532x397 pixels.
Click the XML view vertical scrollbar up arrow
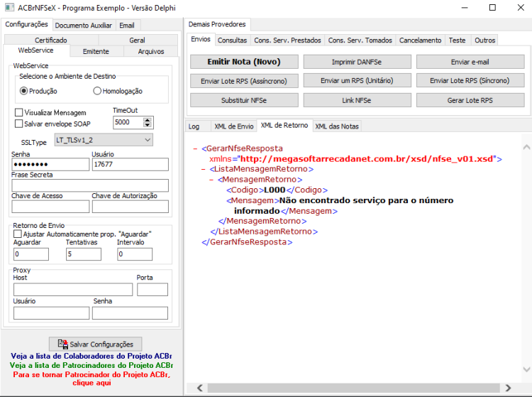(x=526, y=147)
